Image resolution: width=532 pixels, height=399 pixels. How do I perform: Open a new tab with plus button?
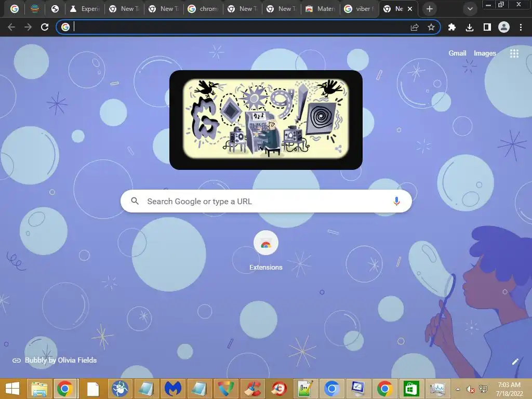[430, 9]
